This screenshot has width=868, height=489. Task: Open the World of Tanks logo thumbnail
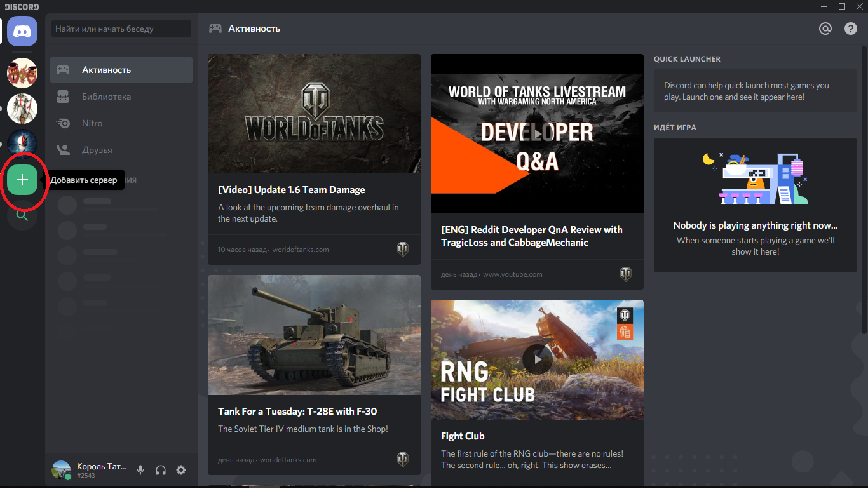[x=314, y=114]
